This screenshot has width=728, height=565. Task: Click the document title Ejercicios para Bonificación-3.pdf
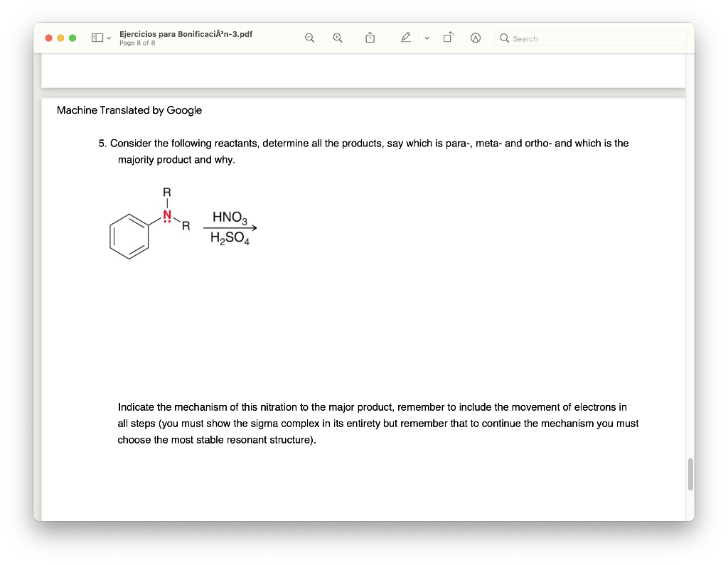coord(186,33)
